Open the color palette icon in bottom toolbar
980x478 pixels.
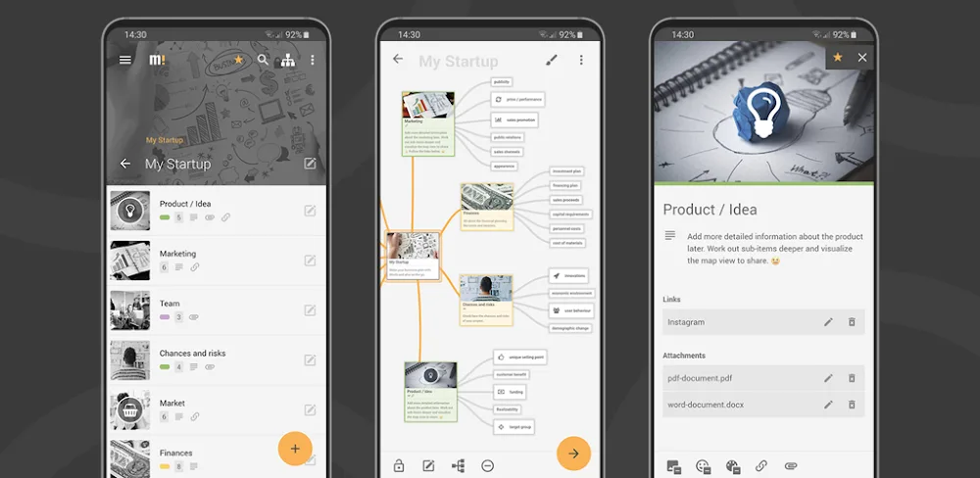coord(732,467)
